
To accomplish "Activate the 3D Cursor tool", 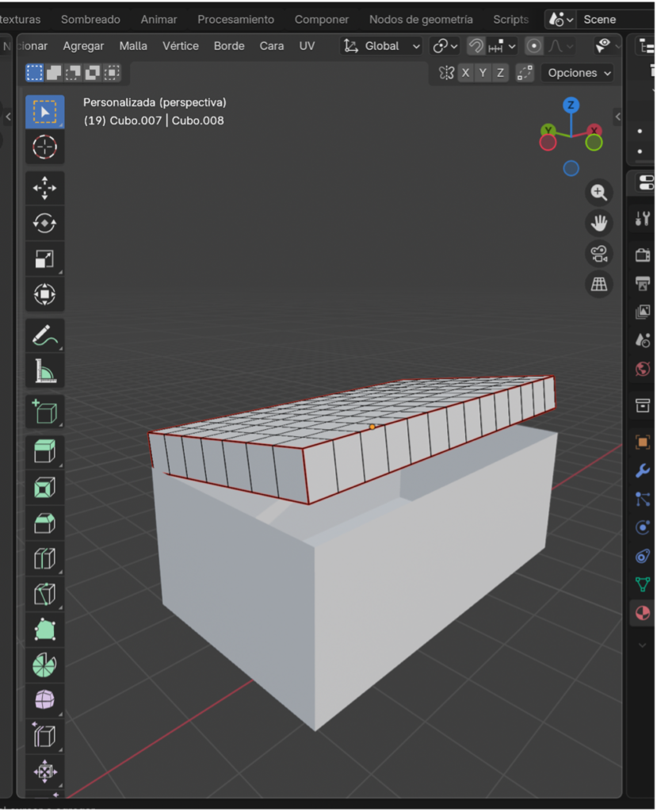I will (x=44, y=147).
